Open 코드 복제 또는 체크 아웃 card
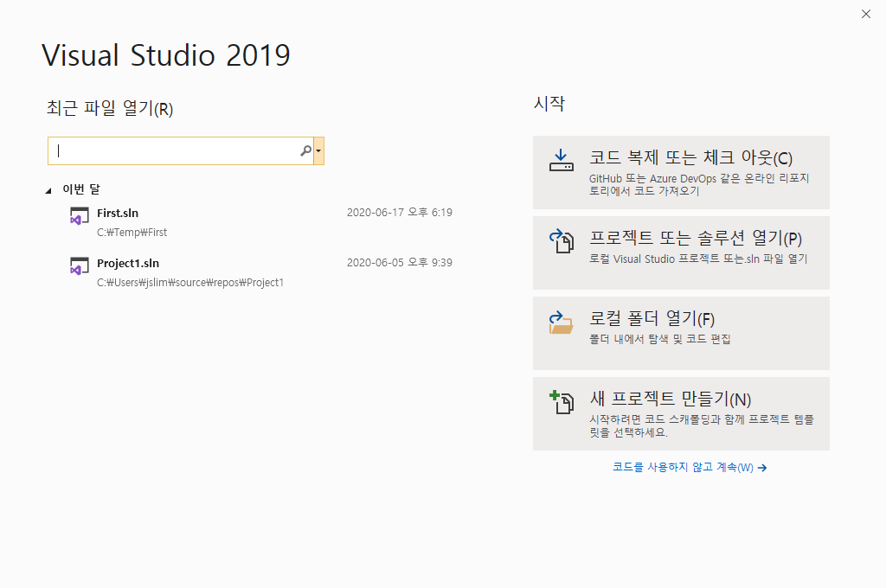 681,172
